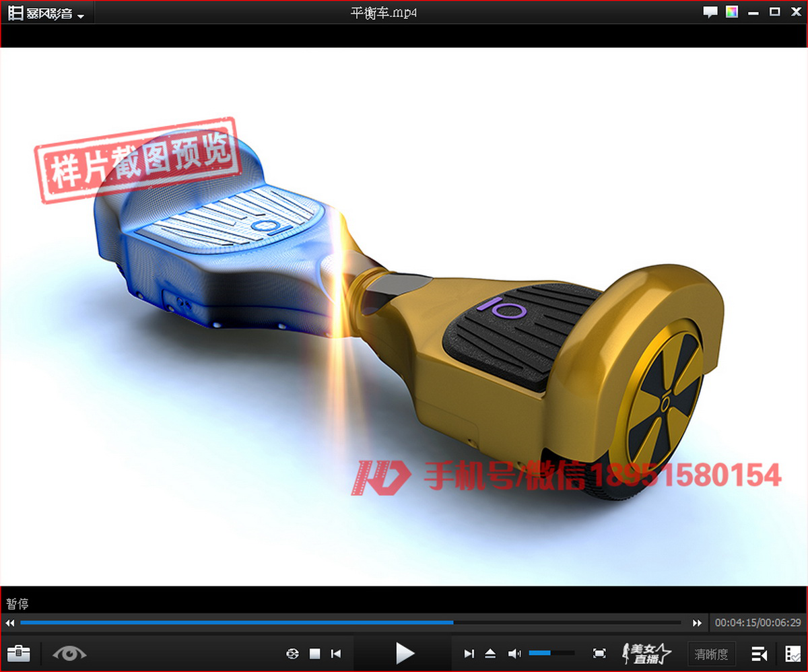This screenshot has height=672, width=808.
Task: Open the toolbox briefcase icon
Action: click(x=19, y=653)
